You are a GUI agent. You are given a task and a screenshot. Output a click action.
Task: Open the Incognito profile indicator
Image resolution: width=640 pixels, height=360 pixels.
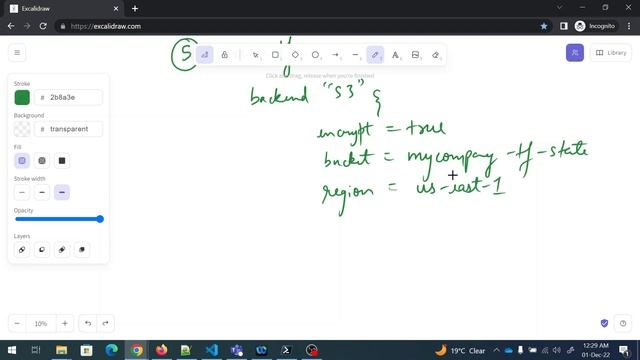click(594, 26)
